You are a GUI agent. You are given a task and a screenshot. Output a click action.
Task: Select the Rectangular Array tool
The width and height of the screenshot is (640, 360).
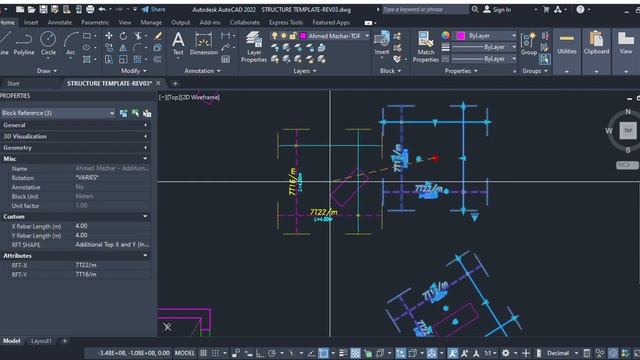point(137,60)
